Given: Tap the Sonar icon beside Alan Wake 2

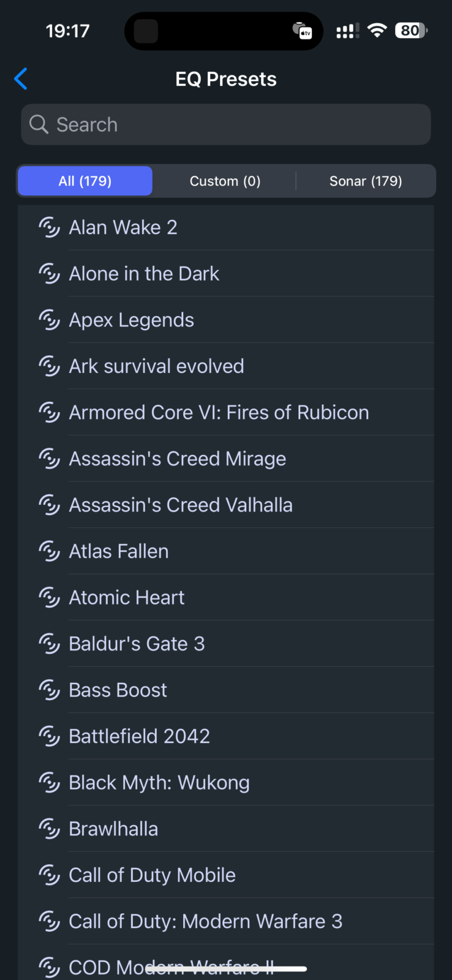Looking at the screenshot, I should 49,227.
